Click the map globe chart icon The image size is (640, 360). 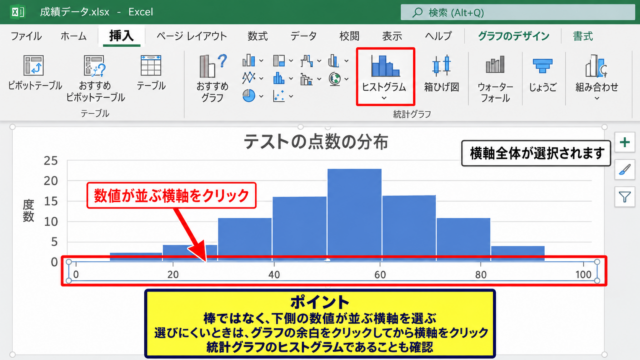click(x=335, y=79)
